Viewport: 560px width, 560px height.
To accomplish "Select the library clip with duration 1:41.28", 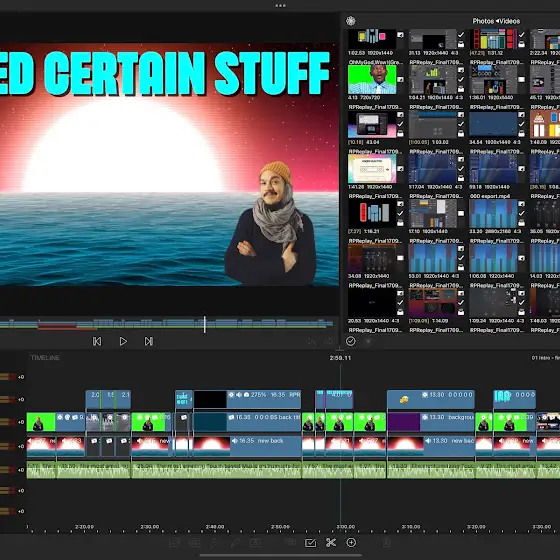I will [x=372, y=169].
